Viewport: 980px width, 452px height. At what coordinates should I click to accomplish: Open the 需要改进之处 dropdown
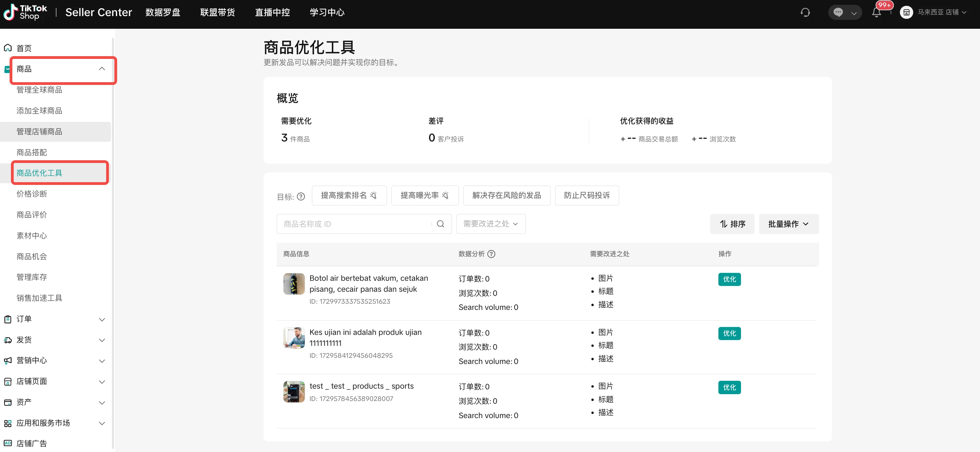click(490, 224)
